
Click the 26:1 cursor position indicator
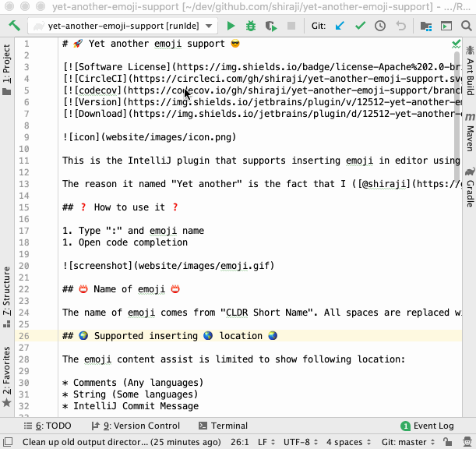pyautogui.click(x=239, y=442)
